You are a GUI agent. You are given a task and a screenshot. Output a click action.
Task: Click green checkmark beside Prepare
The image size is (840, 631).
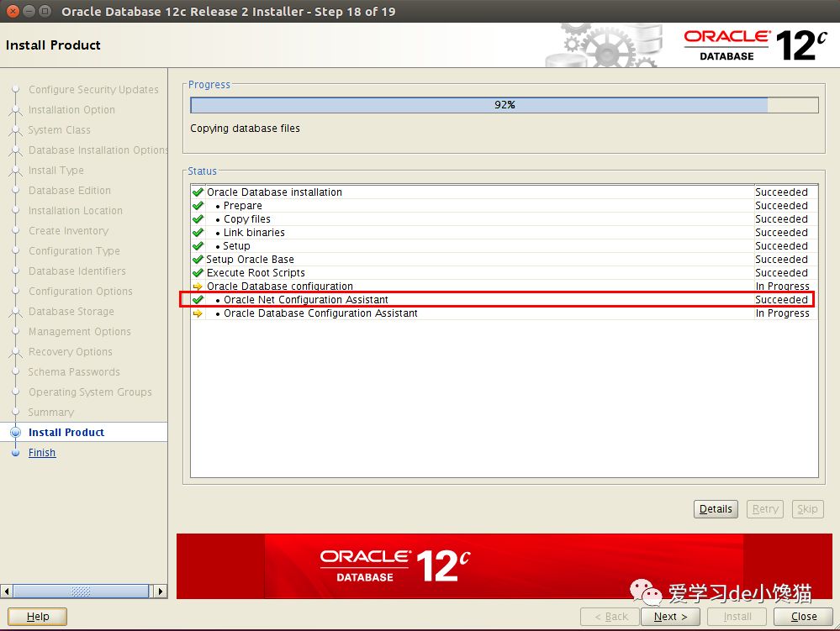(x=198, y=205)
